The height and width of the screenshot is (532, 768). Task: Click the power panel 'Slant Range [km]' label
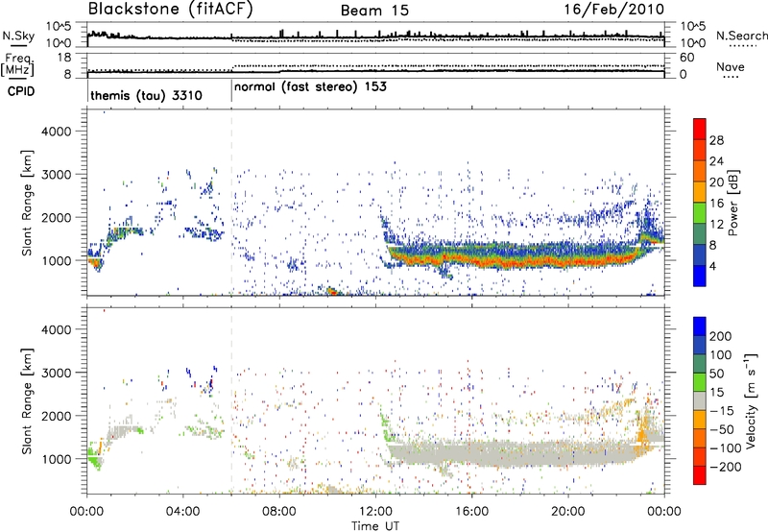tap(27, 203)
